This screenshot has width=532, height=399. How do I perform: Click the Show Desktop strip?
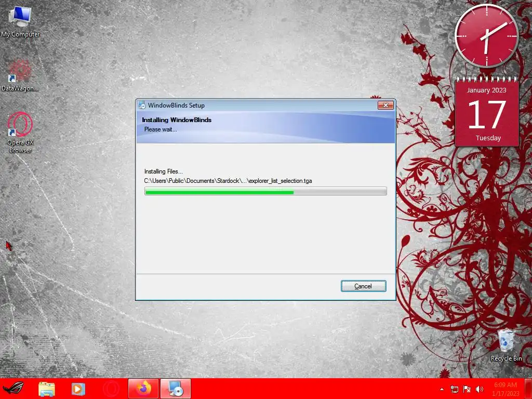tap(528, 389)
